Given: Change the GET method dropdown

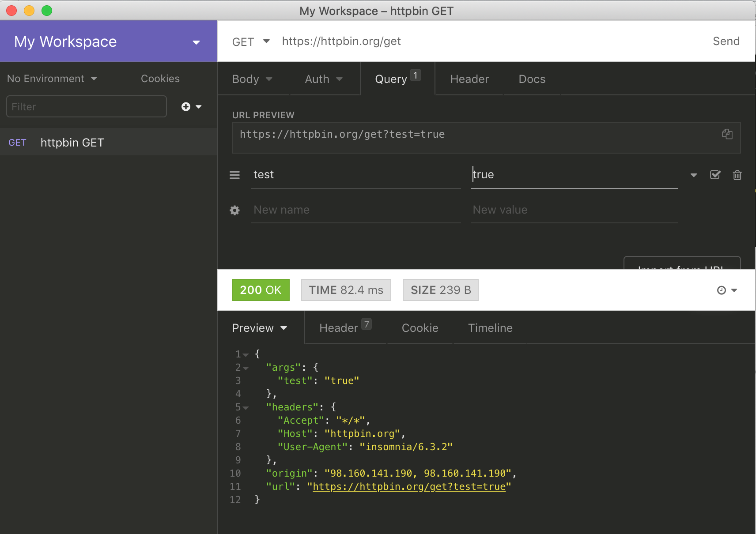Looking at the screenshot, I should 251,41.
